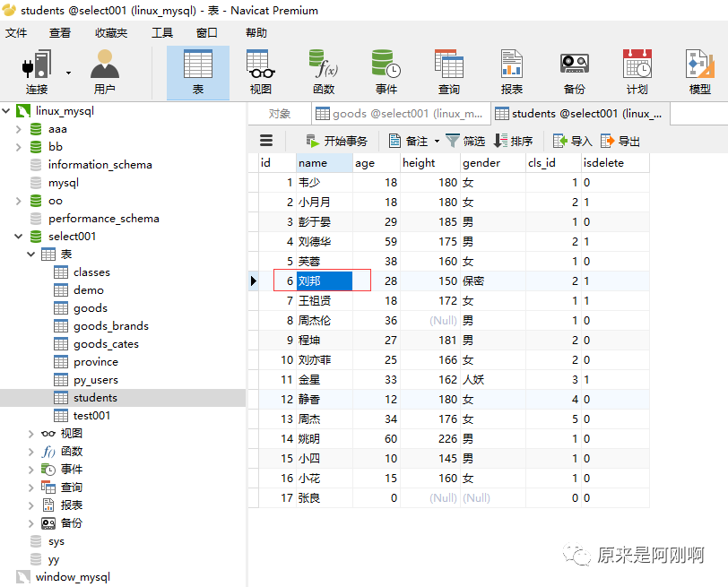Click the 导入 import icon
Image resolution: width=728 pixels, height=587 pixels.
[560, 141]
